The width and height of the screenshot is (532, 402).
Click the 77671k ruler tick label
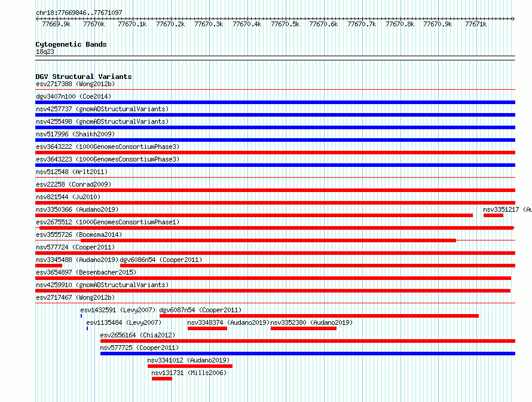point(476,24)
